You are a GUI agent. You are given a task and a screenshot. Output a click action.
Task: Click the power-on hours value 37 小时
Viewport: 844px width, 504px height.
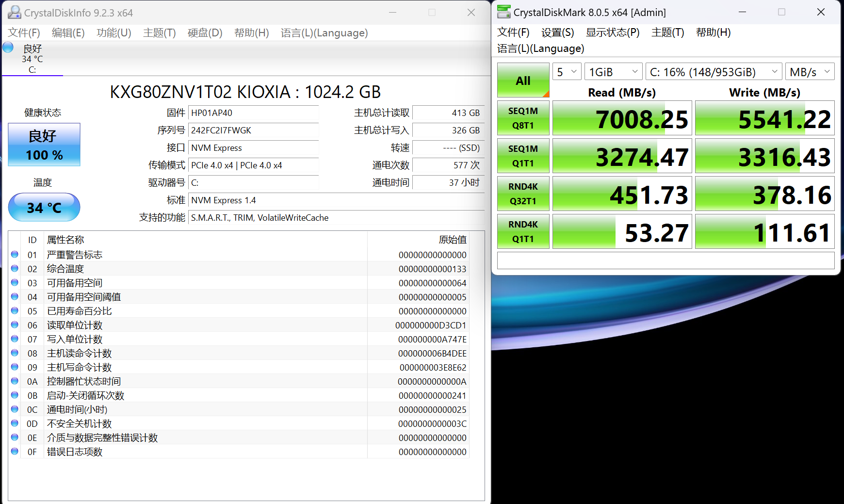point(448,182)
